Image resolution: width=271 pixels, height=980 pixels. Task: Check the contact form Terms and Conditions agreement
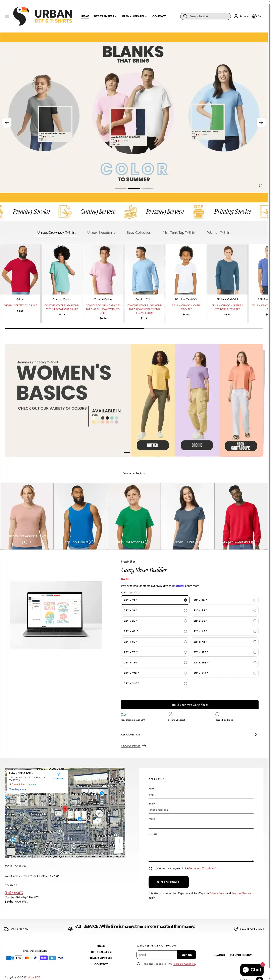[x=150, y=868]
